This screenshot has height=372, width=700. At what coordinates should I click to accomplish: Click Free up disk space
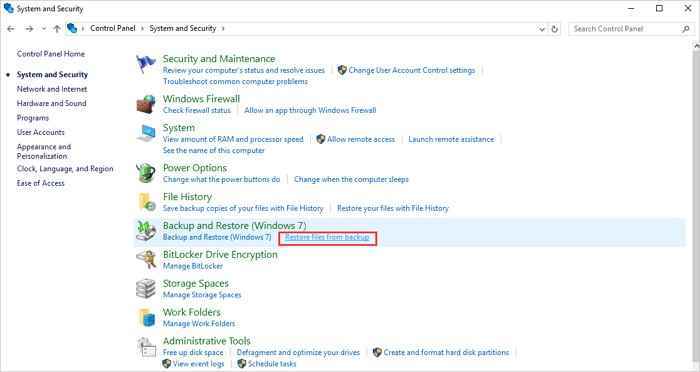pyautogui.click(x=193, y=352)
